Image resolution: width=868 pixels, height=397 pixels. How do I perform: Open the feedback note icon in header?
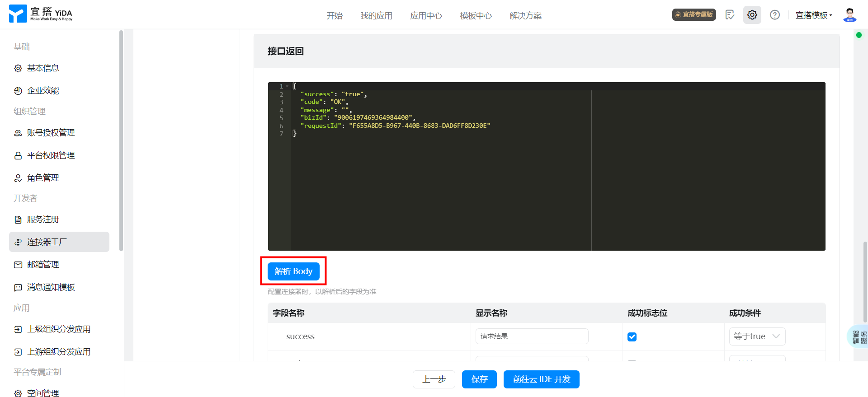pos(730,15)
